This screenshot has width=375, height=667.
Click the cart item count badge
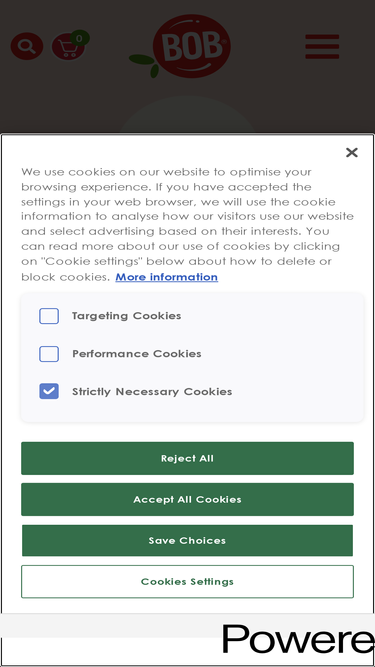(80, 38)
